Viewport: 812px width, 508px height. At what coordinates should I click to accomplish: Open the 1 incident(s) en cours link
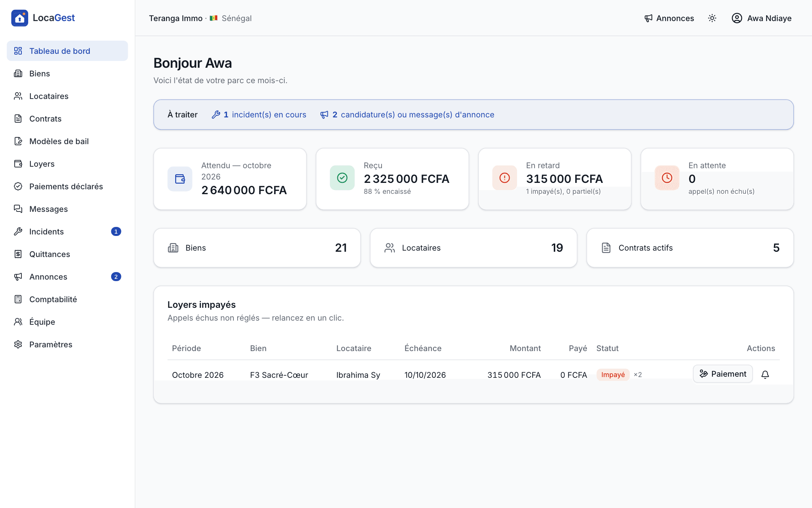tap(259, 115)
